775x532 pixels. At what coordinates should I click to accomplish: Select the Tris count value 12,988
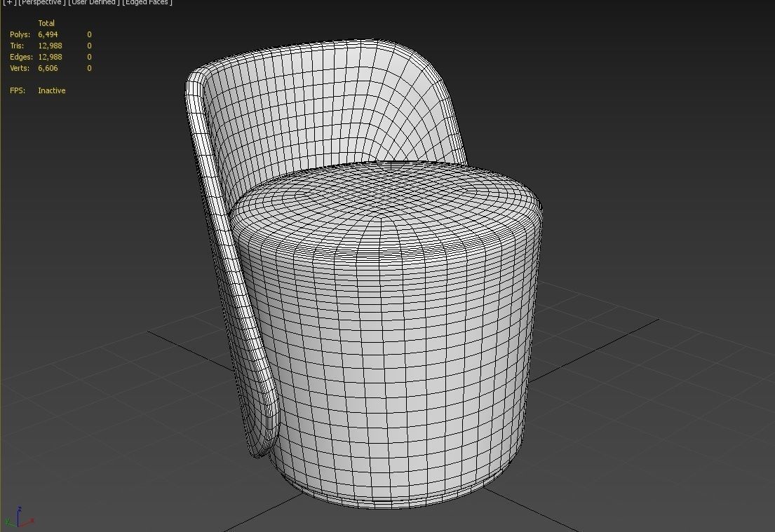tap(50, 46)
